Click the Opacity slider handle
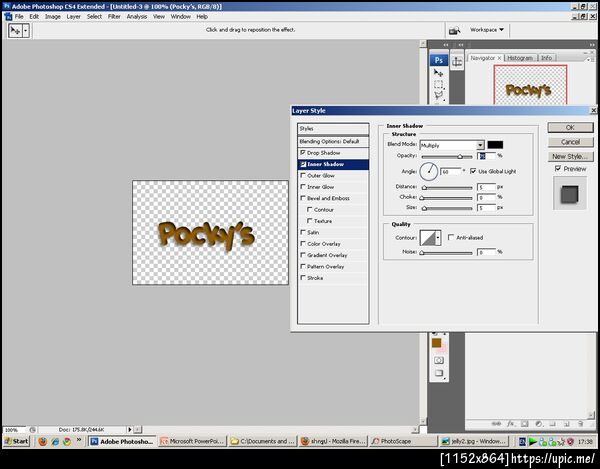600x469 pixels. (x=460, y=156)
